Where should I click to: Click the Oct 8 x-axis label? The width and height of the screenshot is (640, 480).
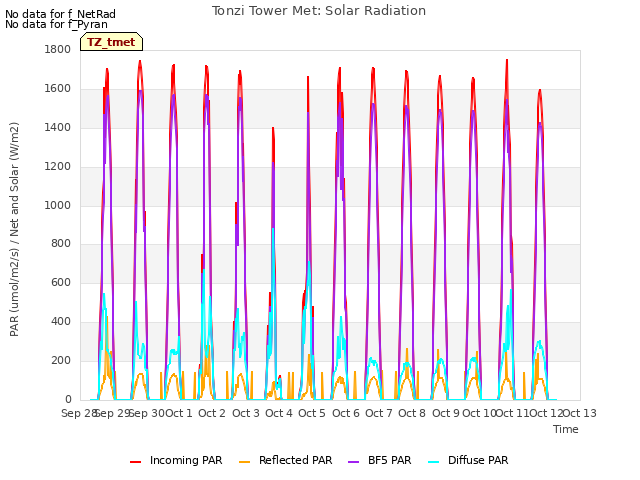click(412, 413)
